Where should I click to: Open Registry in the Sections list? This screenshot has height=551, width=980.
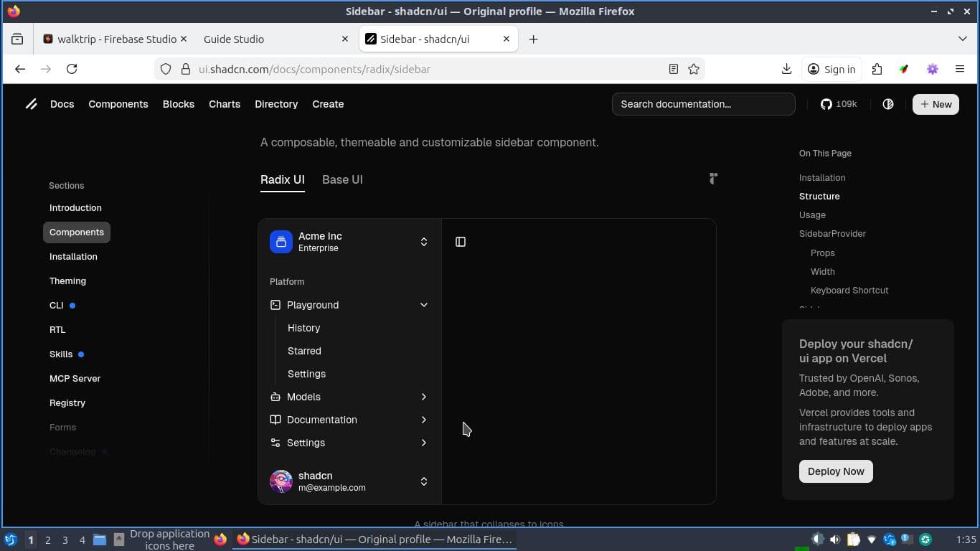tap(67, 403)
